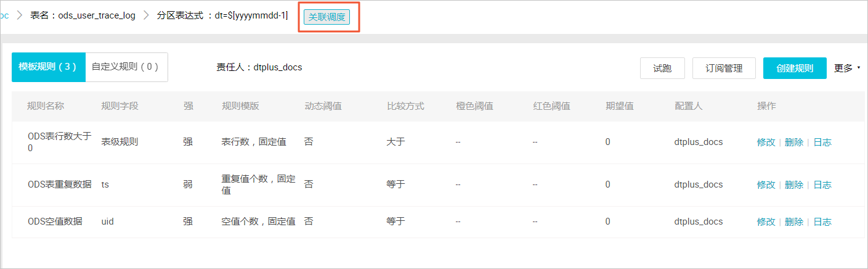This screenshot has width=868, height=269.
Task: View 日志 for ODS表重复数据 rule
Action: tap(822, 184)
